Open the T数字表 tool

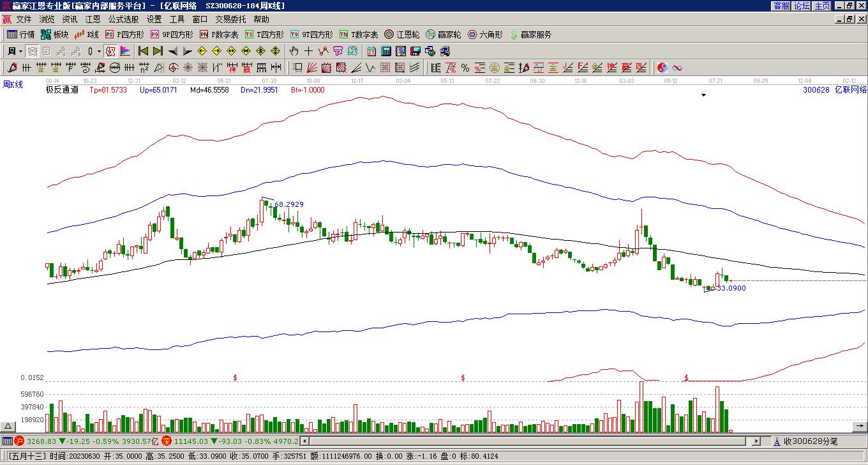359,34
